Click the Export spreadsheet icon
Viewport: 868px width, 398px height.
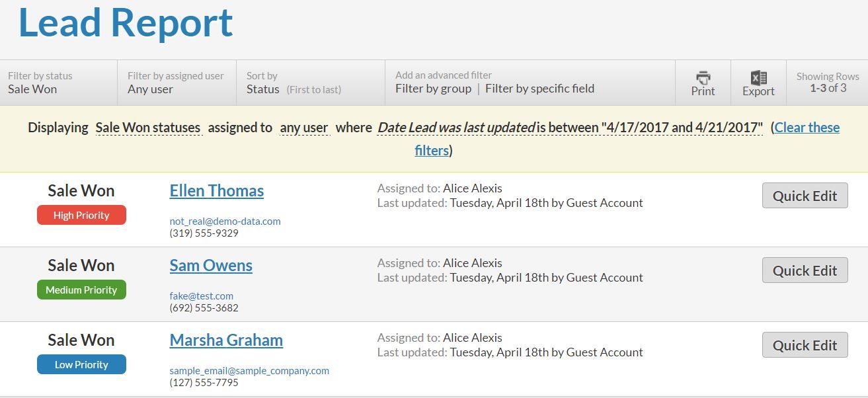pyautogui.click(x=758, y=77)
